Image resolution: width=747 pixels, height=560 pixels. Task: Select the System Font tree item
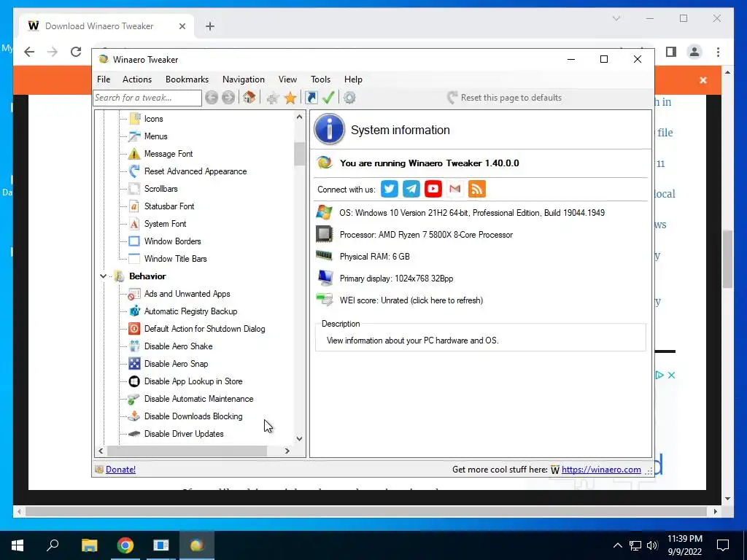[166, 224]
